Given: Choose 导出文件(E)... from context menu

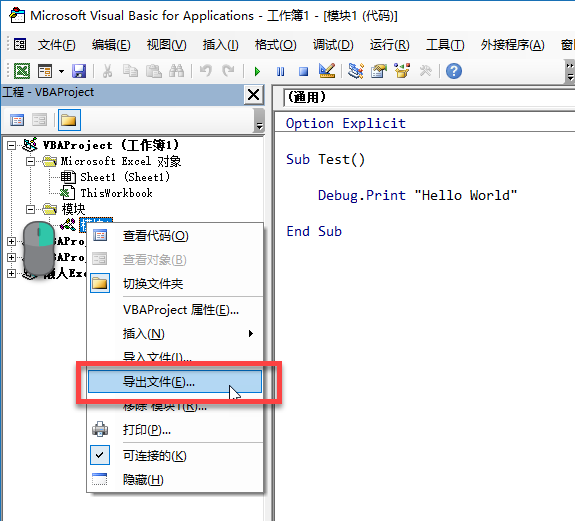Looking at the screenshot, I should (x=175, y=382).
